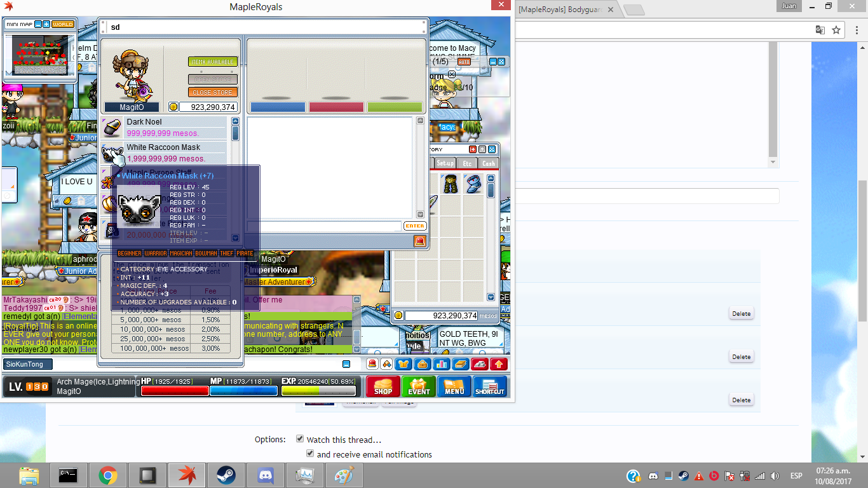Viewport: 868px width, 488px height.
Task: Click the red arrow icon in inventory header
Action: [x=473, y=149]
